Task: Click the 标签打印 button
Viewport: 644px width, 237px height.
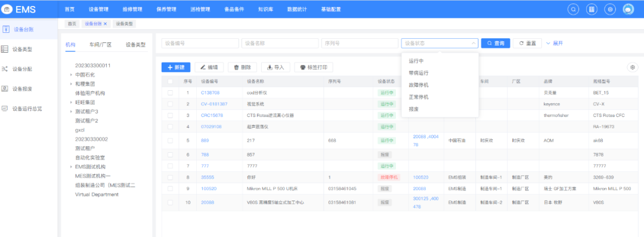Action: [314, 67]
